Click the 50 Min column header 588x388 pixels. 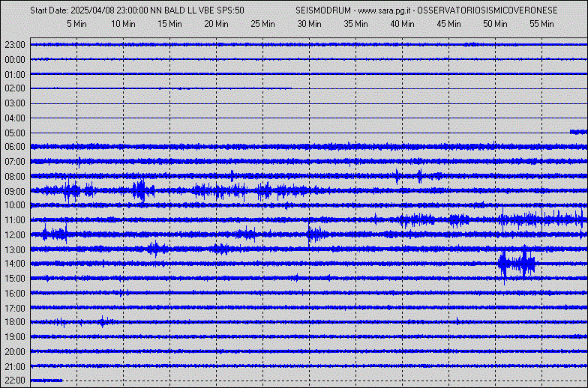point(495,24)
